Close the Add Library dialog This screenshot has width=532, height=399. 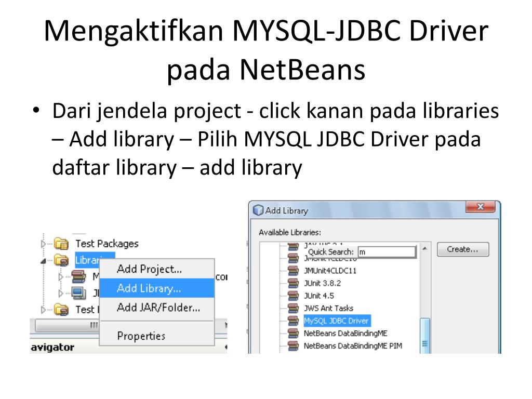point(480,206)
